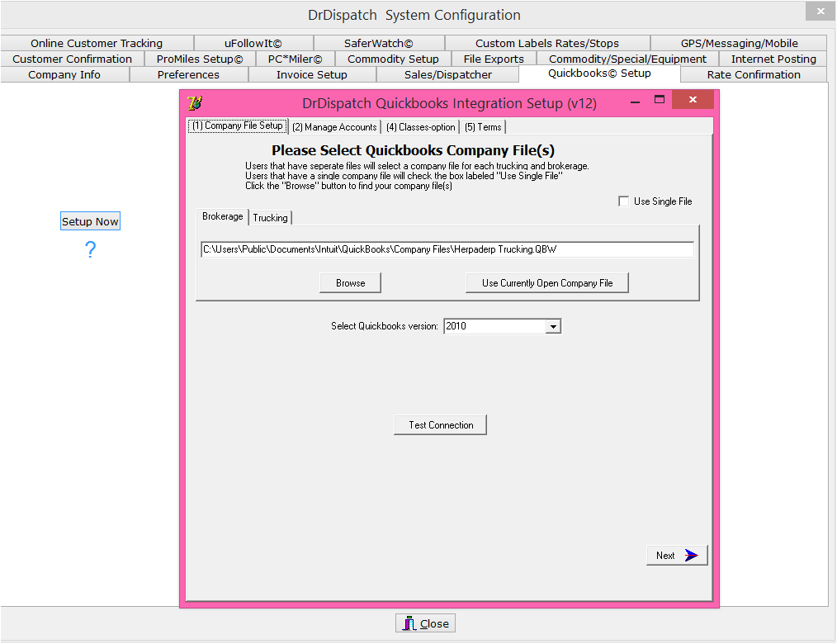Switch to File Exports tab
Viewport: 837px width, 644px height.
(x=494, y=59)
